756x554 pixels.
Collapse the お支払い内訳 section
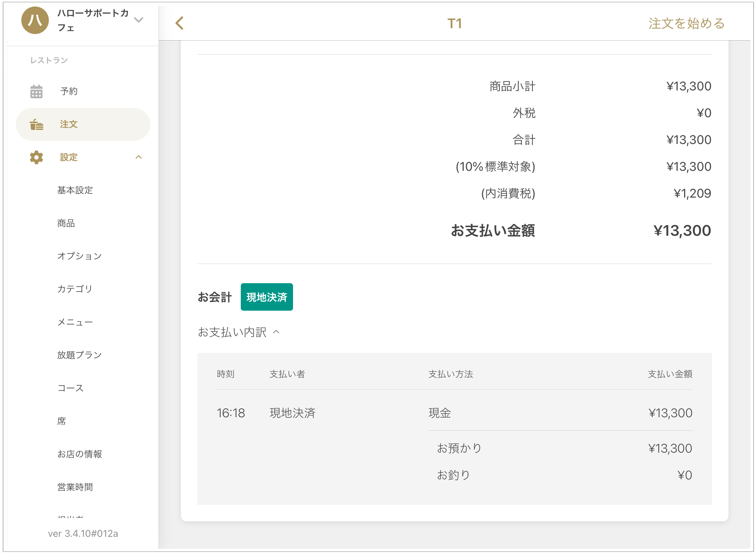coord(276,332)
